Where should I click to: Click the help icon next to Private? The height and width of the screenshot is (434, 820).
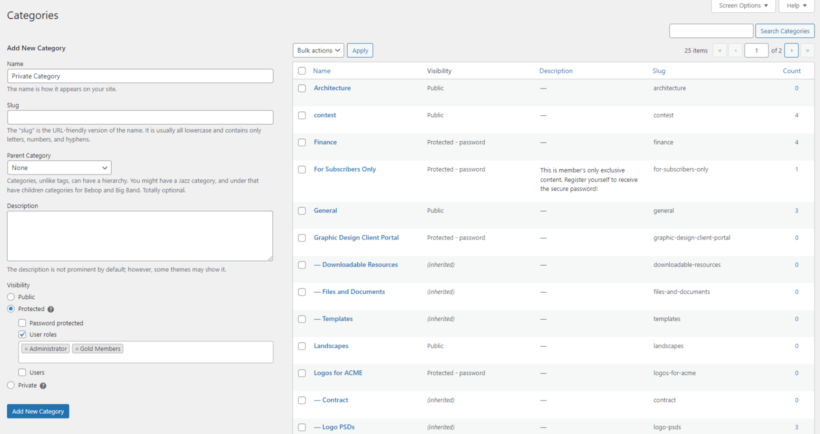tap(43, 385)
